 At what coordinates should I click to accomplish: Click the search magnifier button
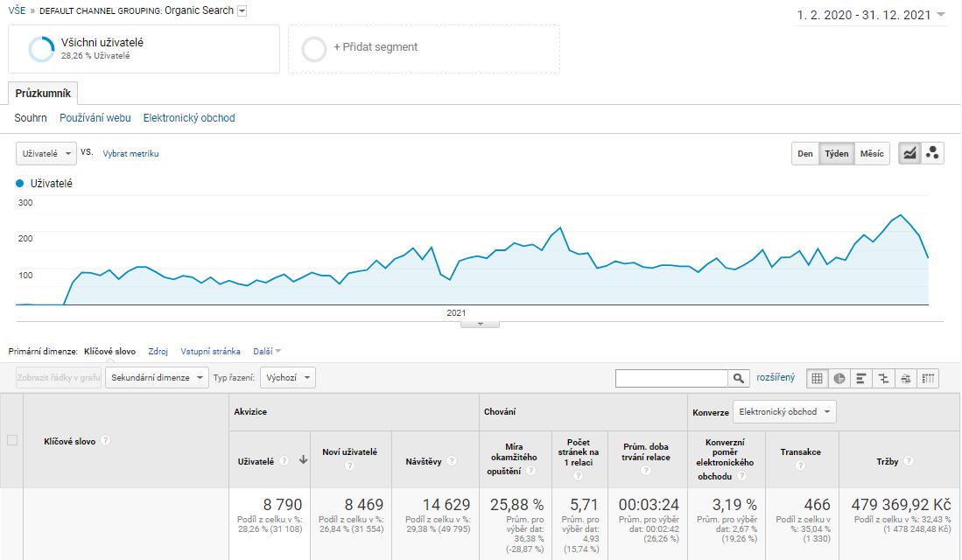tap(739, 379)
